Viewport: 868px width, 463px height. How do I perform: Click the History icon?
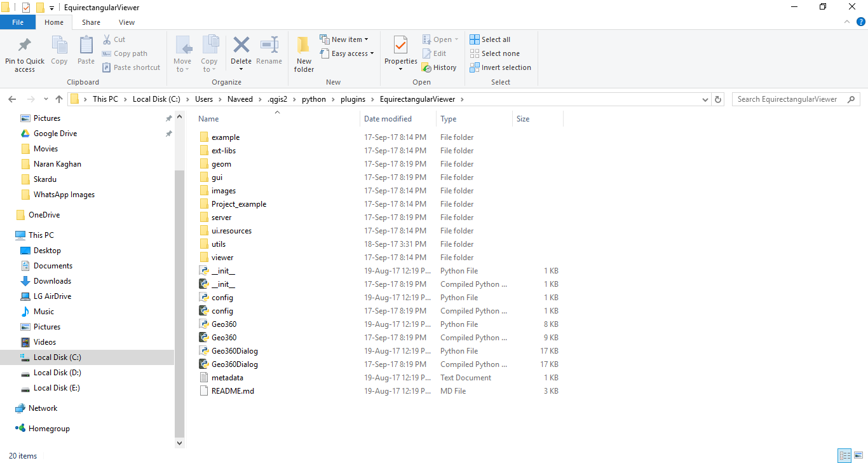point(440,67)
